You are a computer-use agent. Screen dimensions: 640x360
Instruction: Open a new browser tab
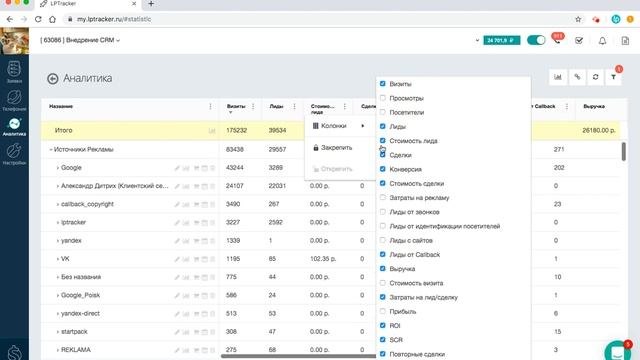151,4
